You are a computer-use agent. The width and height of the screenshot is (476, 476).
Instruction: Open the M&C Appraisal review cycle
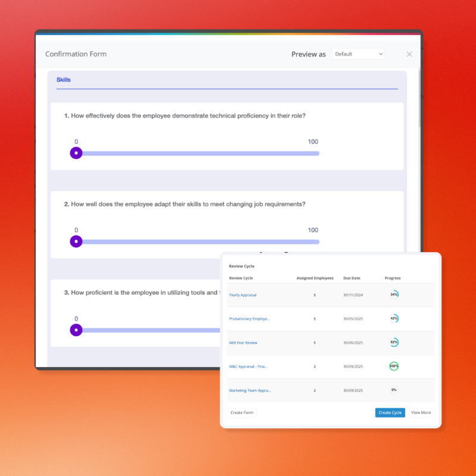248,367
